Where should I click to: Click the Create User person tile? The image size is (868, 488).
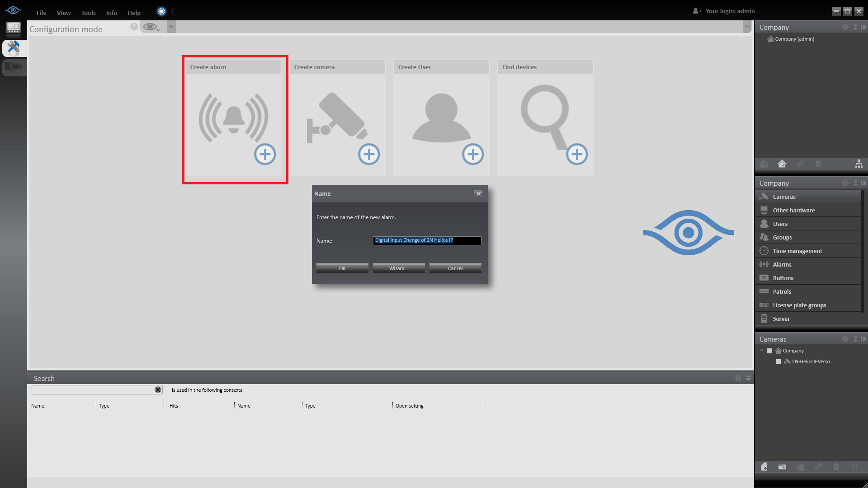(x=441, y=118)
